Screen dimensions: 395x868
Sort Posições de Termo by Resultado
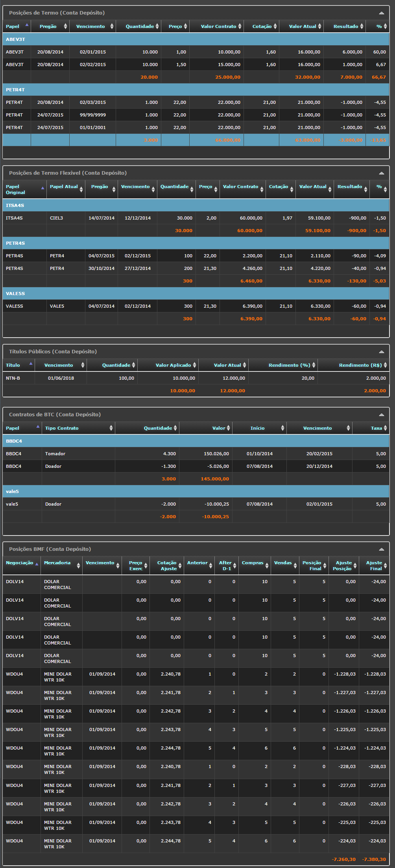344,26
